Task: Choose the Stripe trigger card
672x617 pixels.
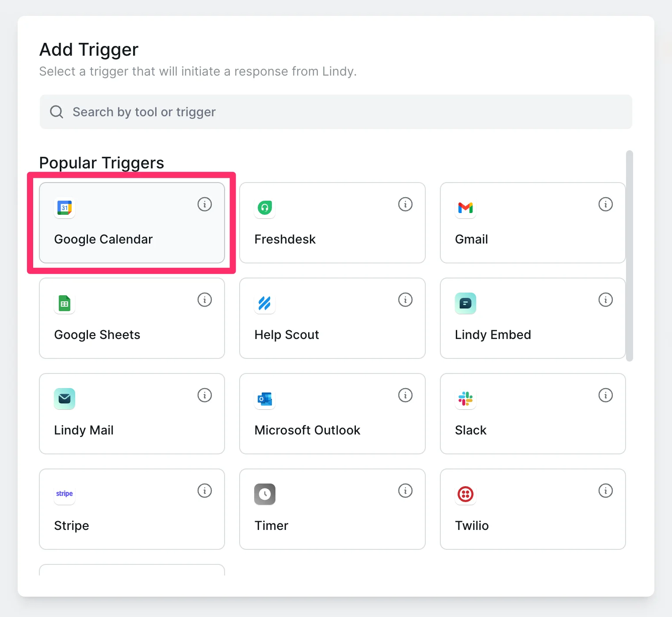Action: point(132,509)
